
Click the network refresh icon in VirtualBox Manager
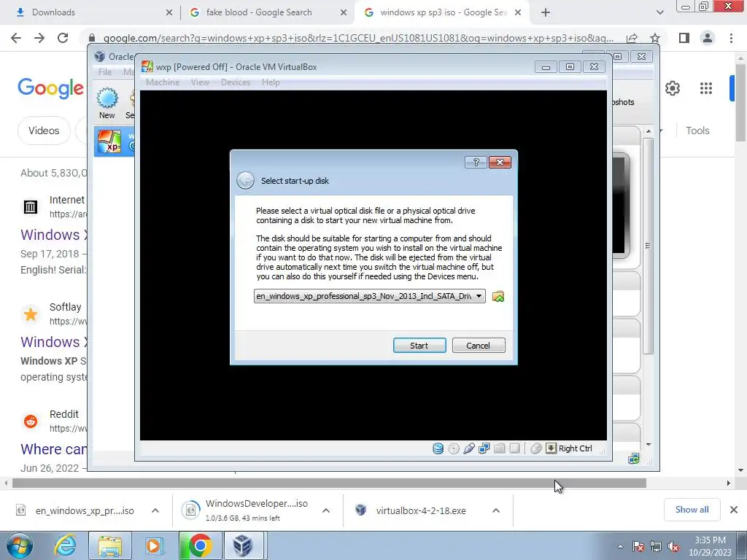click(x=633, y=459)
